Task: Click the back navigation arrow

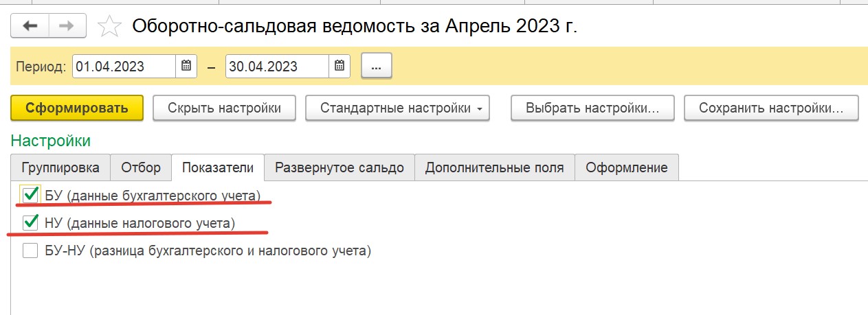Action: tap(30, 25)
